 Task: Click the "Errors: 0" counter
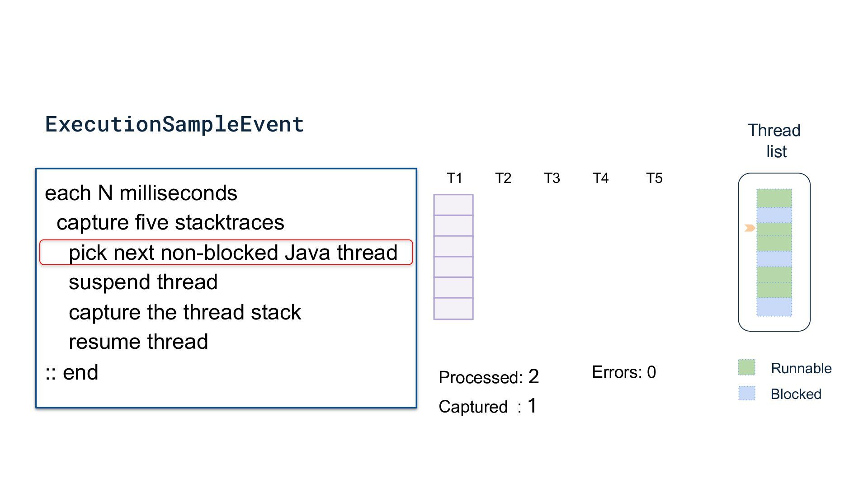[x=624, y=372]
